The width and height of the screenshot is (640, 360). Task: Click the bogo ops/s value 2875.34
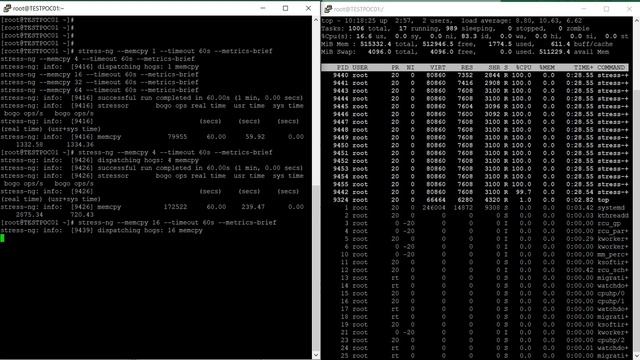click(29, 215)
